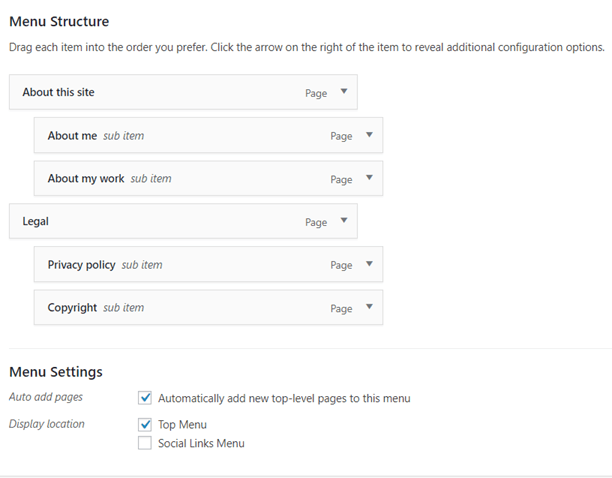Click the Automatically add new top-level pages label
612x478 pixels.
click(284, 398)
